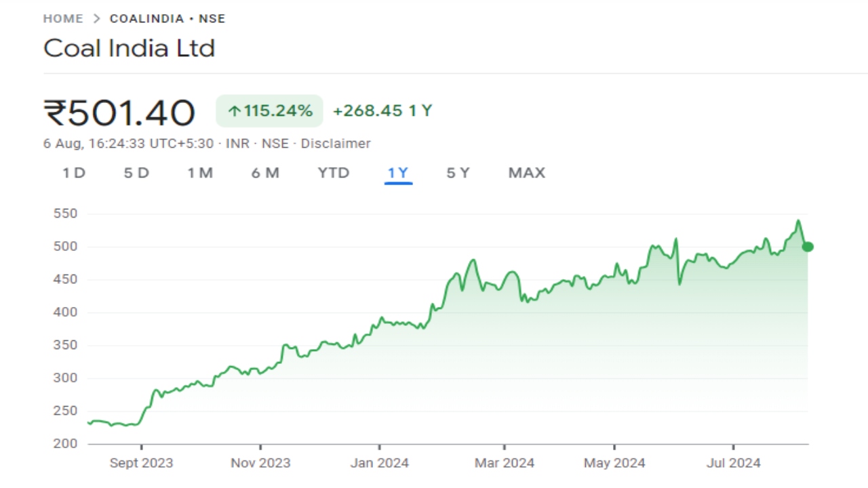
Task: Show the MAX range tab
Action: [x=527, y=173]
